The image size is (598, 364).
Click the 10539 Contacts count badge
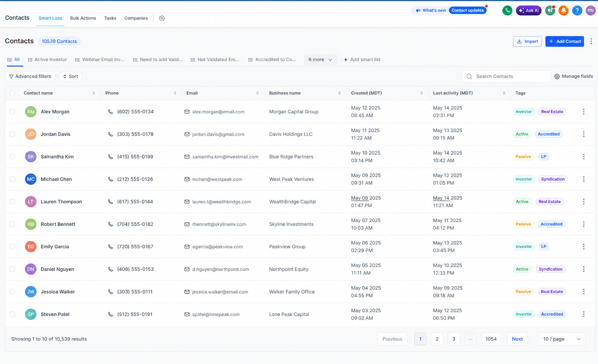[x=59, y=41]
